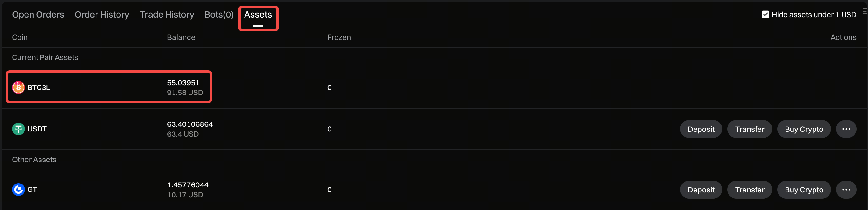The height and width of the screenshot is (210, 868).
Task: Click the GT GateToken coin icon
Action: tap(18, 190)
